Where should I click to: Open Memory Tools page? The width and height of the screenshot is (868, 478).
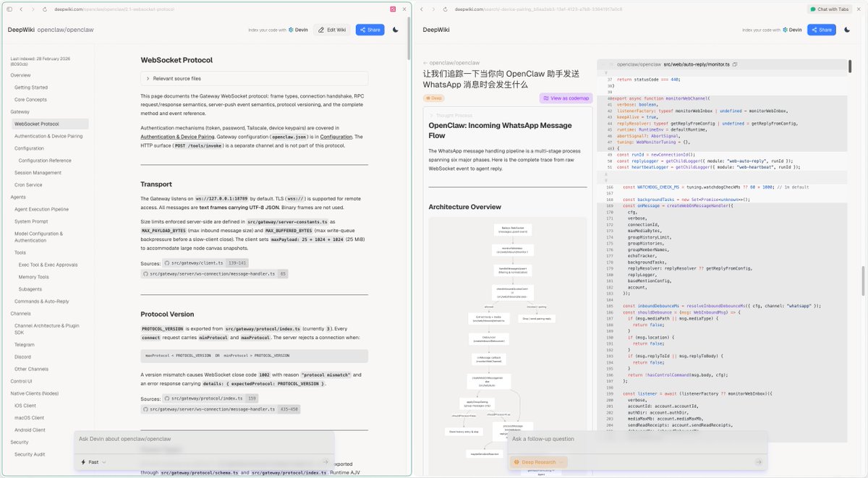click(34, 277)
